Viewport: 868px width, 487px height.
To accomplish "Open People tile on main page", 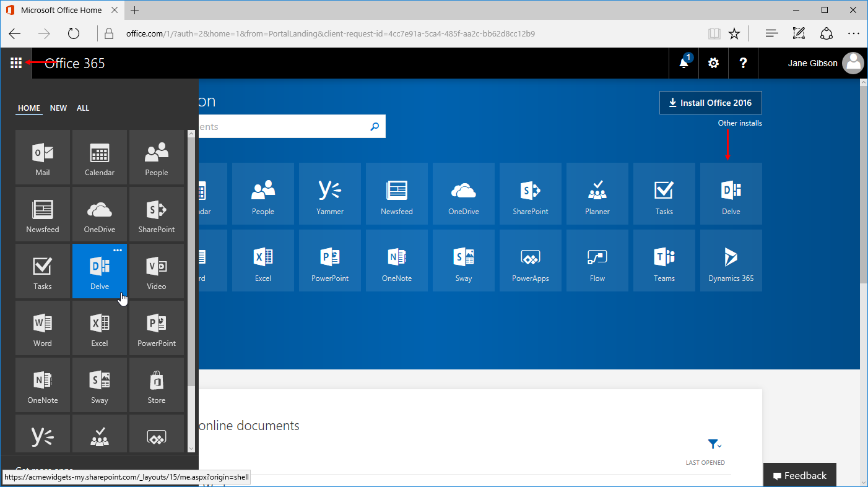I will click(x=263, y=194).
